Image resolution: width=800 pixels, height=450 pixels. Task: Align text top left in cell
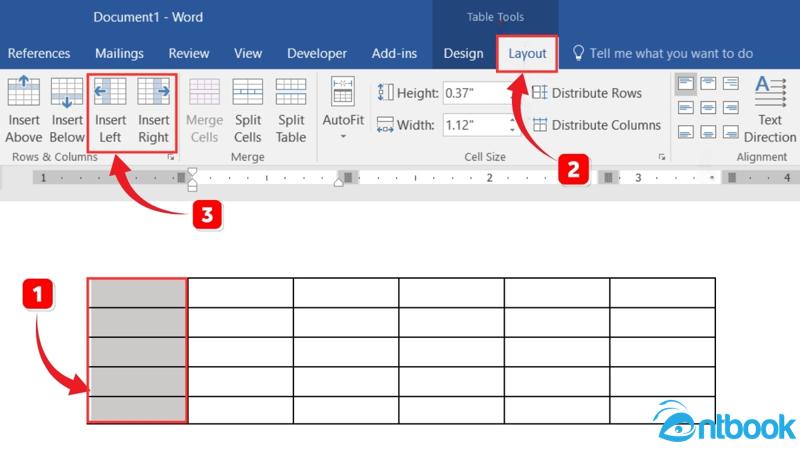(685, 84)
